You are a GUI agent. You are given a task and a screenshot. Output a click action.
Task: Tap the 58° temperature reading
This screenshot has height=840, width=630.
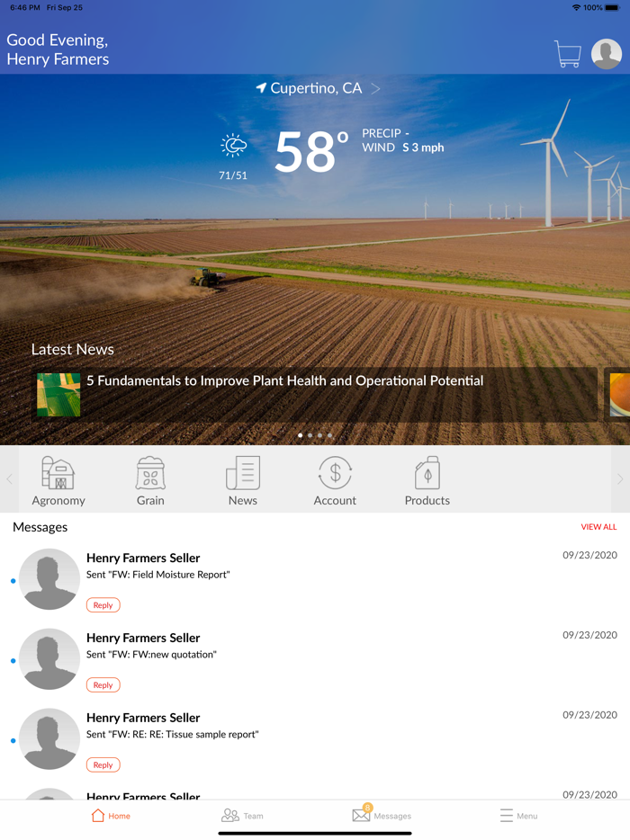tap(311, 153)
